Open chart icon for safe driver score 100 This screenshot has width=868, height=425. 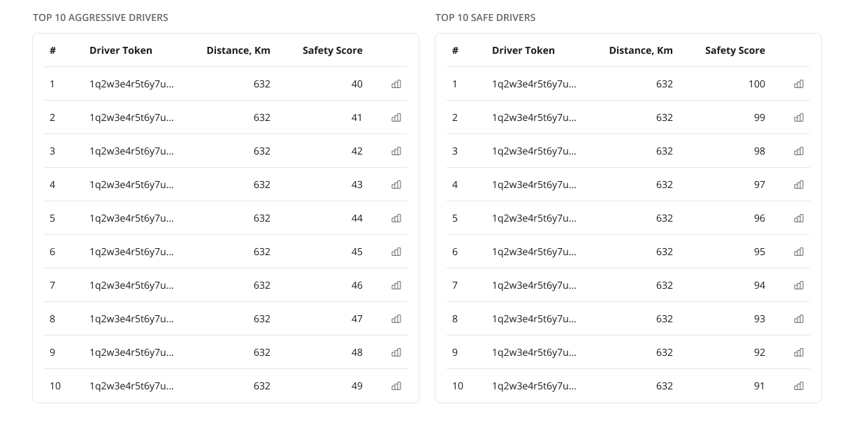[799, 84]
